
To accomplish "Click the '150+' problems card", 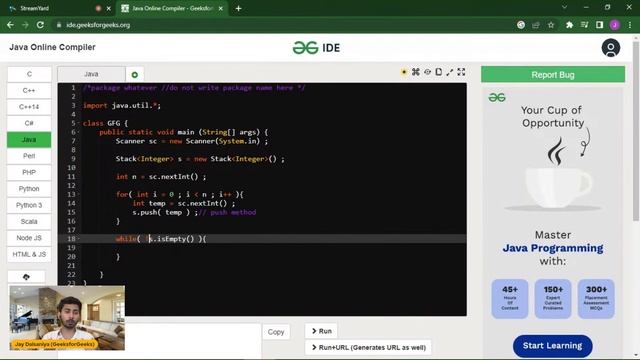I will 553,299.
